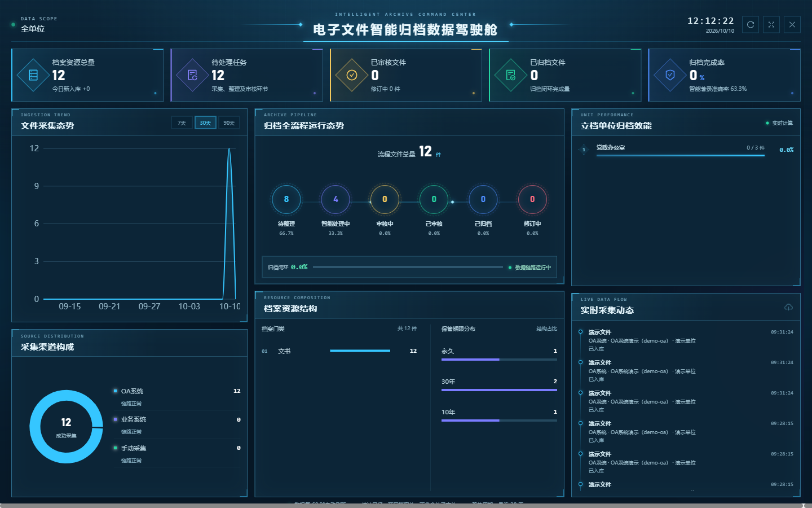Click the 归档完成率 shield icon
The image size is (812, 508).
[x=670, y=75]
